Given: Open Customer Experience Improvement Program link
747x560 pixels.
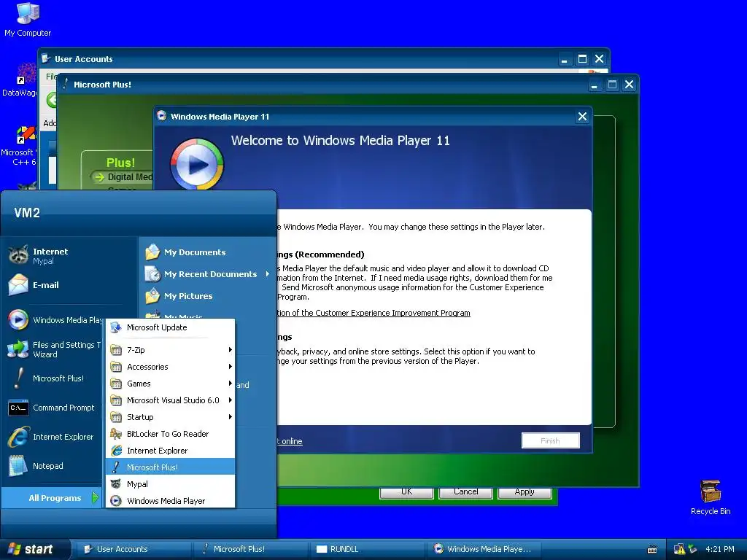Looking at the screenshot, I should [x=373, y=313].
